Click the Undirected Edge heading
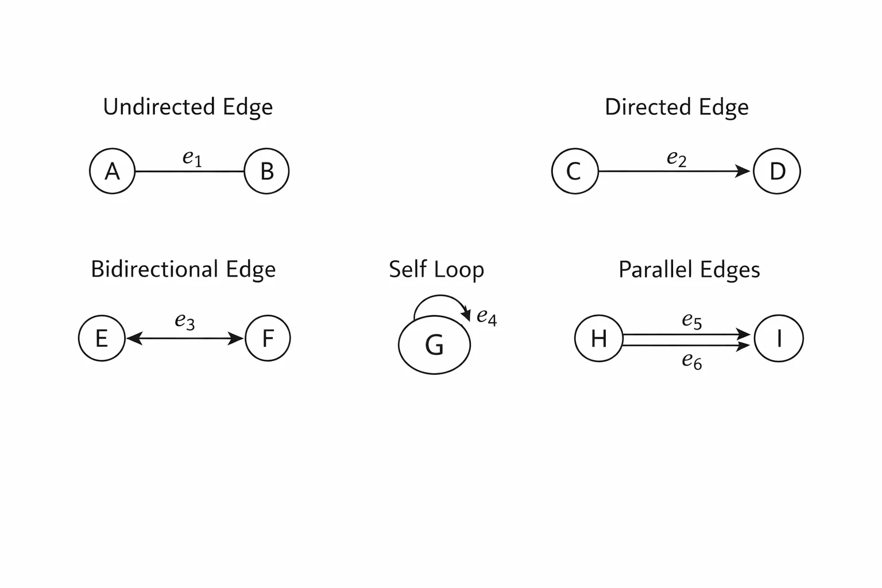This screenshot has height=588, width=882. pos(188,107)
